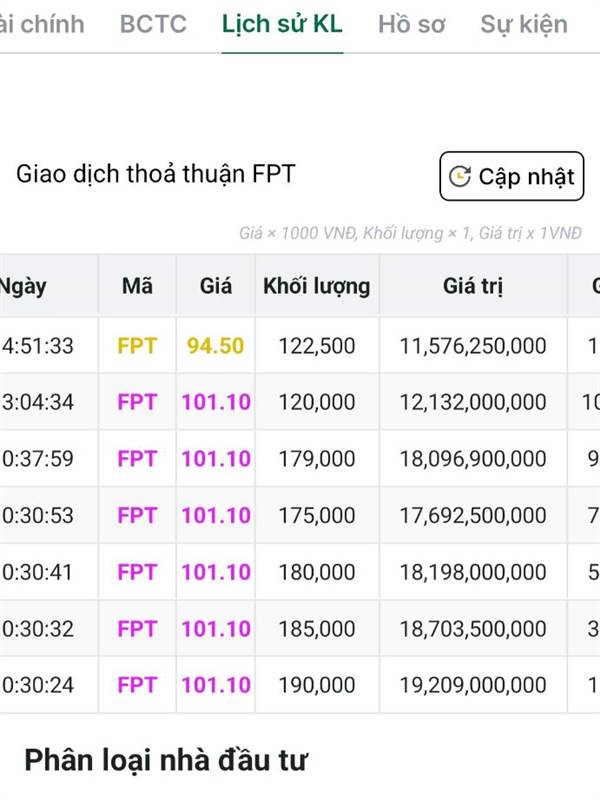This screenshot has width=600, height=800.
Task: Click the Khối lượng column header
Action: pos(316,286)
